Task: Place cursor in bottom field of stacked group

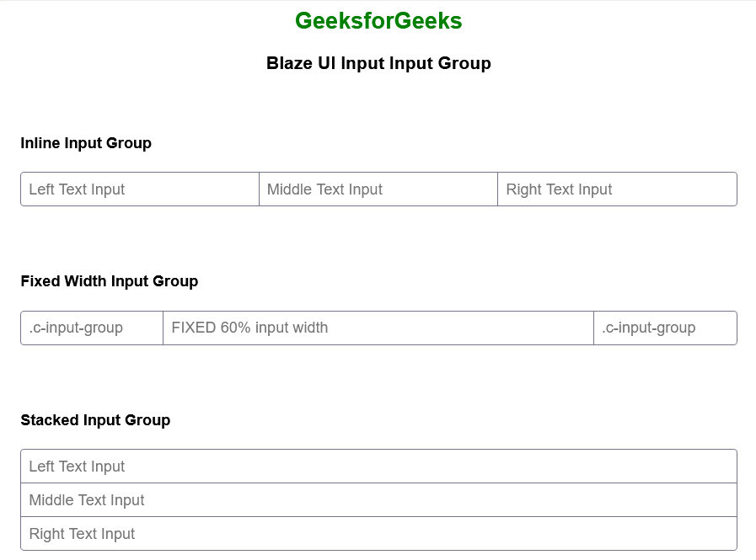Action: tap(378, 534)
